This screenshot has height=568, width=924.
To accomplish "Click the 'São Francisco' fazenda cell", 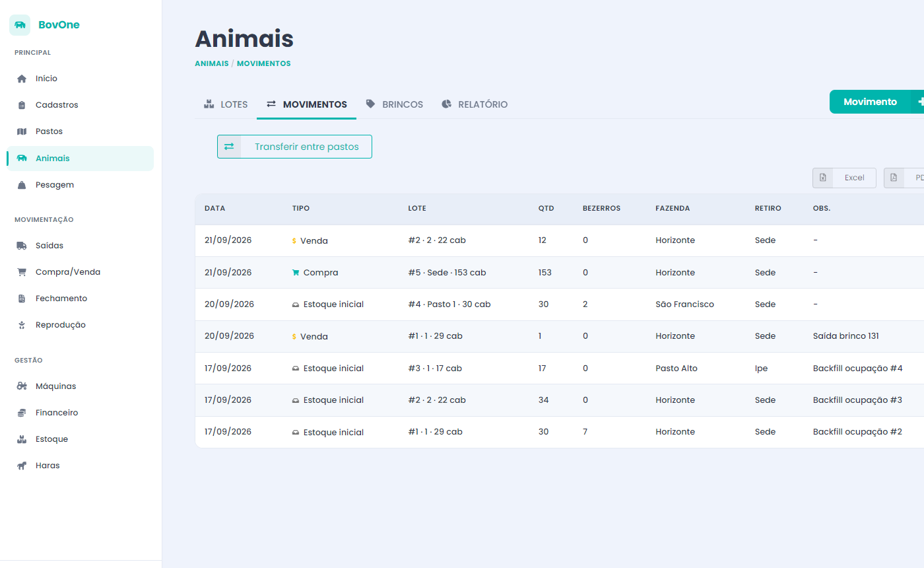I will click(685, 304).
